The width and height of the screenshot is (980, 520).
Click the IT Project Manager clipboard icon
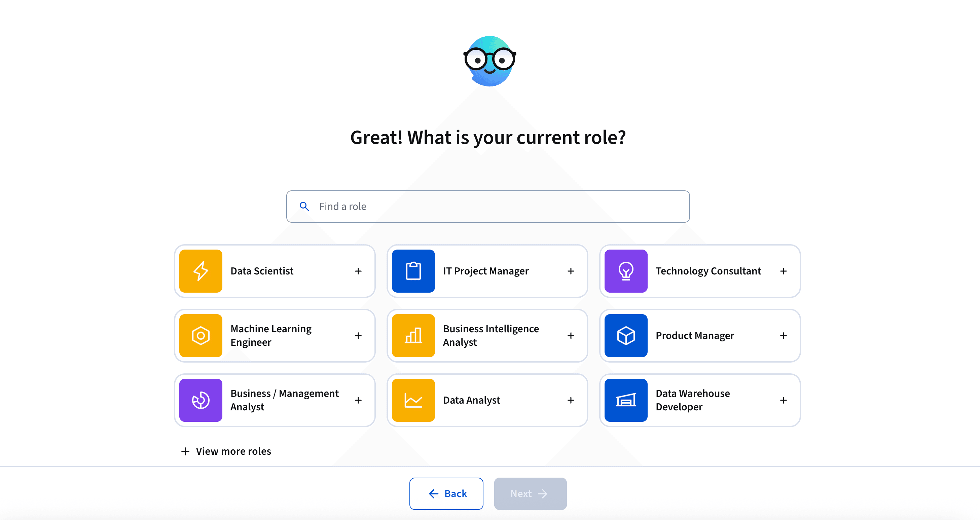[x=413, y=271]
